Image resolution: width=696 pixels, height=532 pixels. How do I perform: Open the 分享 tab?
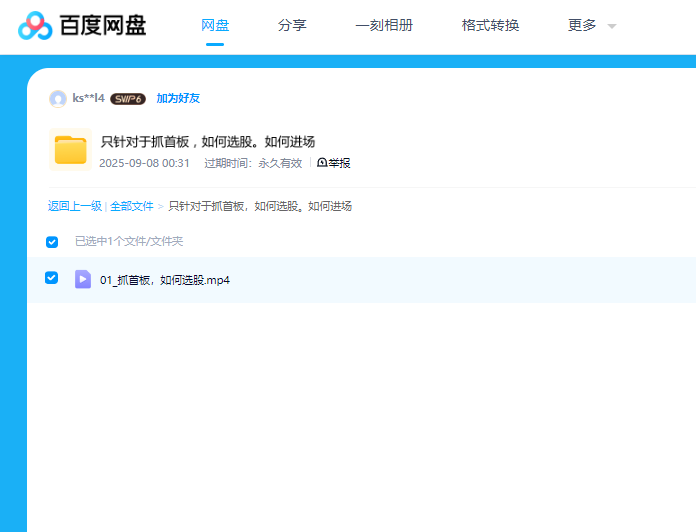[x=292, y=26]
